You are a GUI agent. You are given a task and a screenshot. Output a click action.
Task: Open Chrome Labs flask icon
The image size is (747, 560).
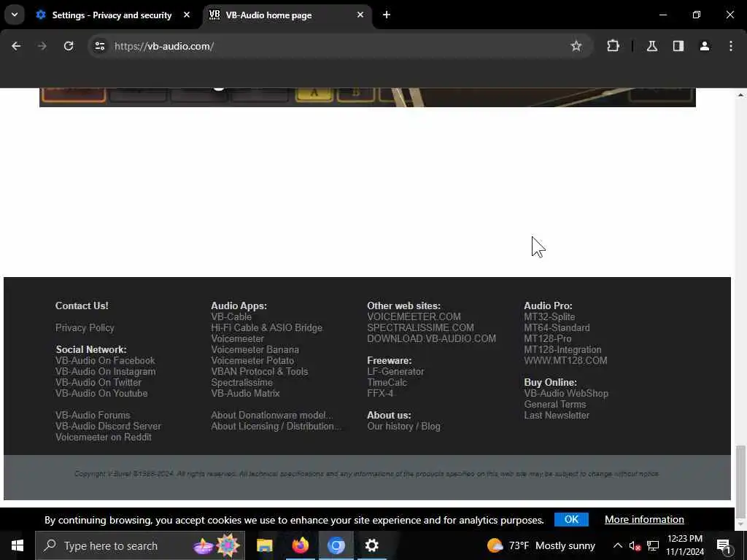click(x=652, y=46)
